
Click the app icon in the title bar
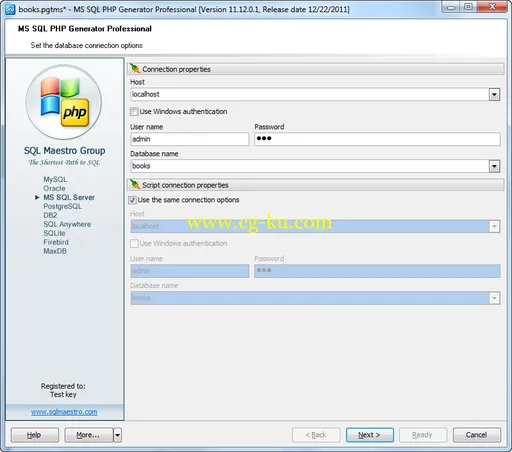[x=10, y=9]
